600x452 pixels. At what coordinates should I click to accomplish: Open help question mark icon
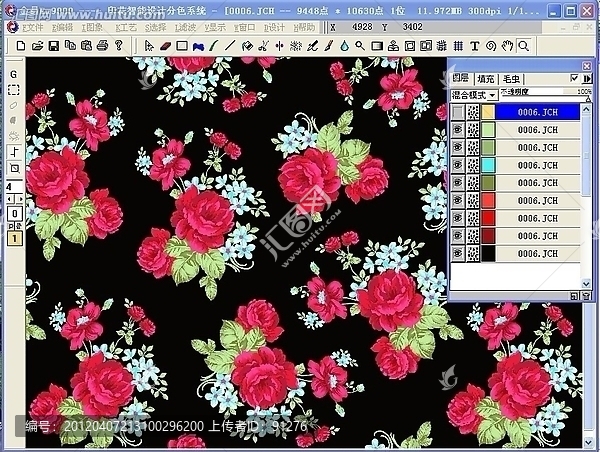click(x=119, y=46)
